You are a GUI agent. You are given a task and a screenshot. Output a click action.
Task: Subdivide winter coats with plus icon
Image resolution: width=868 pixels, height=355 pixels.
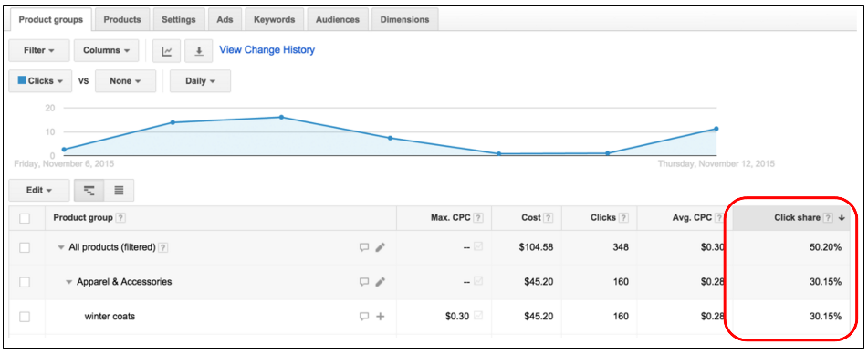(x=381, y=317)
